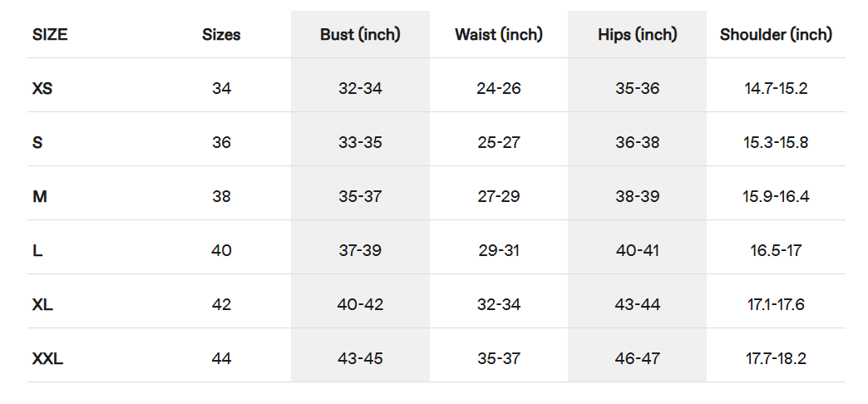Viewport: 868px width, 404px height.
Task: Select bust value 43-45 for XXL
Action: tap(360, 359)
